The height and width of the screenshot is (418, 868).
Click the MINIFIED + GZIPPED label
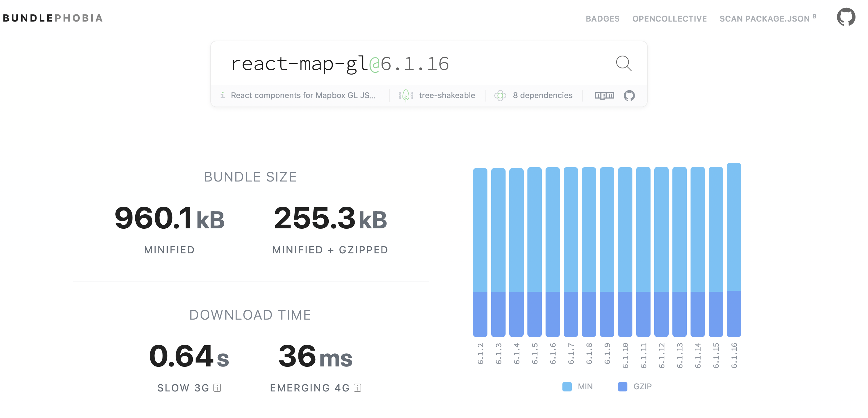330,250
